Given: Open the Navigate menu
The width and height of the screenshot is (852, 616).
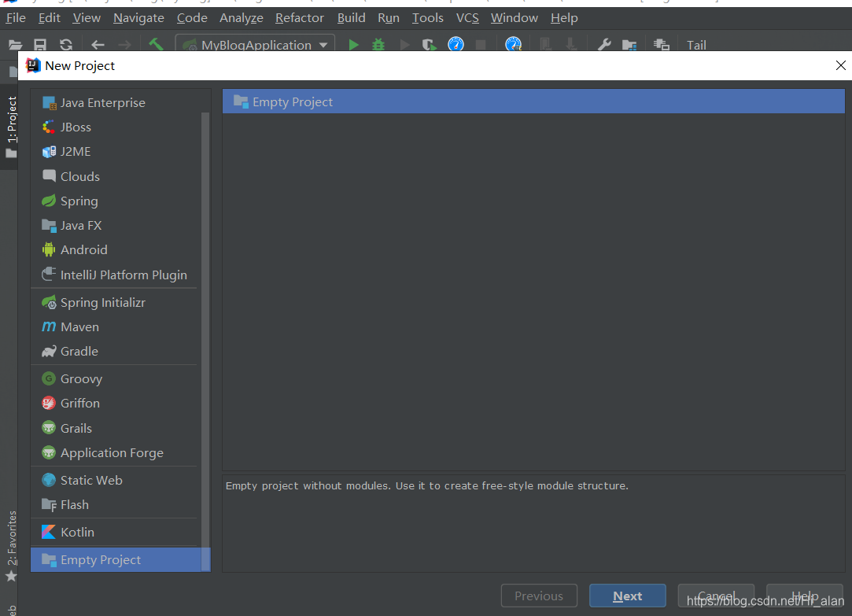Looking at the screenshot, I should (138, 18).
